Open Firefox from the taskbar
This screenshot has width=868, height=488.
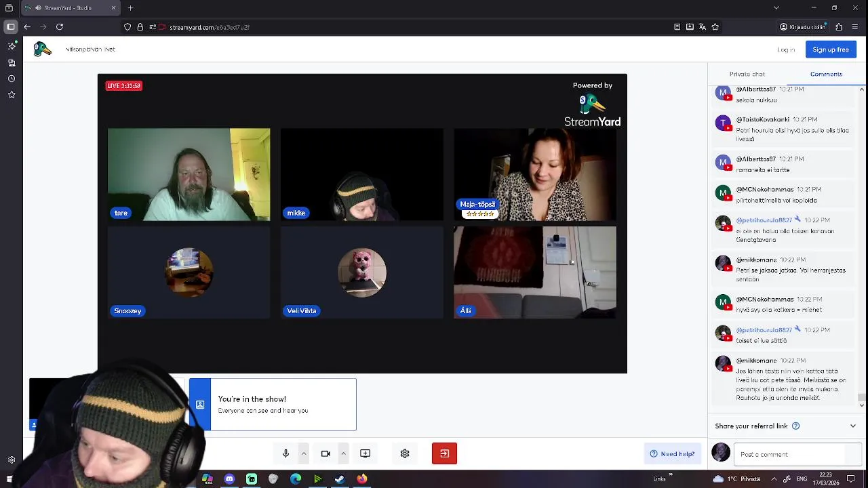coord(362,479)
